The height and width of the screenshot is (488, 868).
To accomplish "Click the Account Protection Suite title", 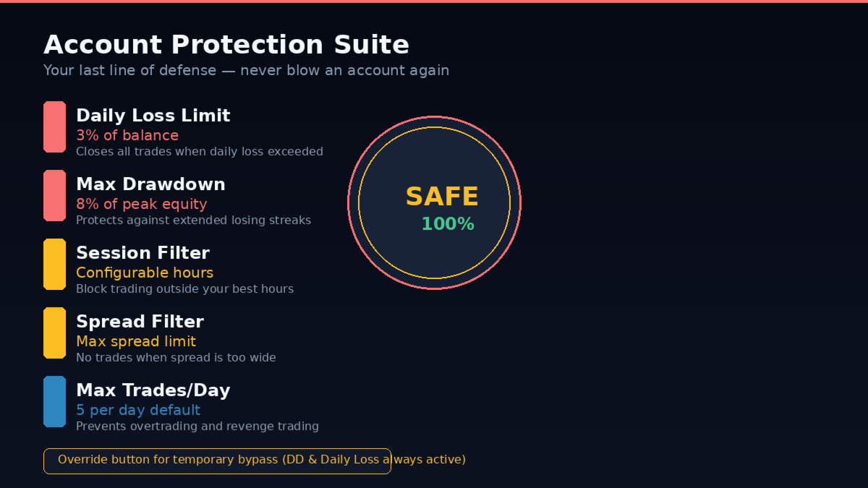I will (x=226, y=45).
